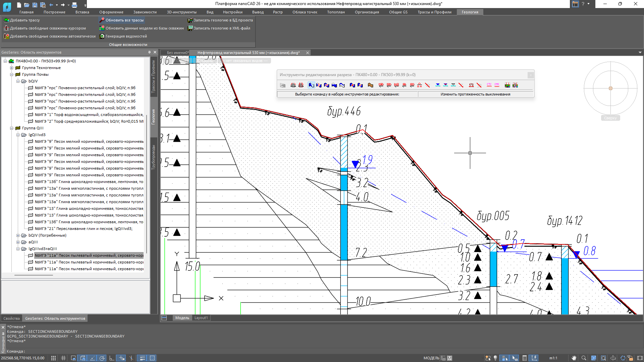
Task: Collapse 'Группа Почвы' tree node
Action: click(x=12, y=74)
